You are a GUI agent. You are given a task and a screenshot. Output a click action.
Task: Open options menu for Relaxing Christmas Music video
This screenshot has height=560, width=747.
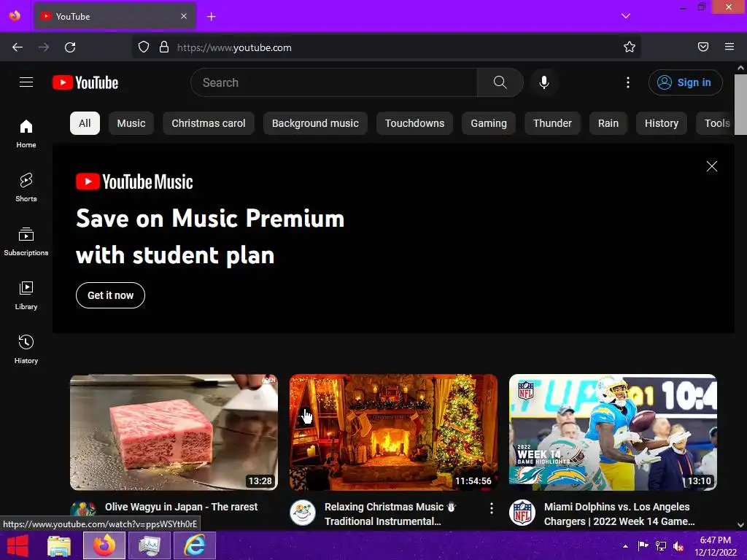pos(491,508)
